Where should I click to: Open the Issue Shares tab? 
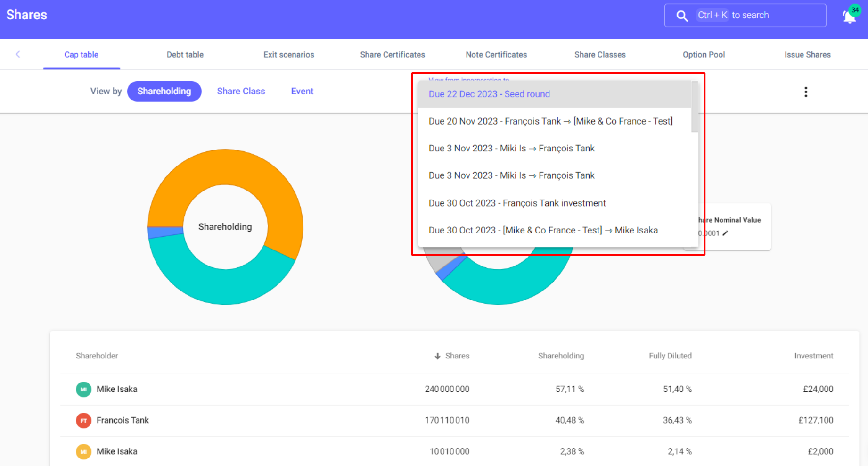(807, 55)
